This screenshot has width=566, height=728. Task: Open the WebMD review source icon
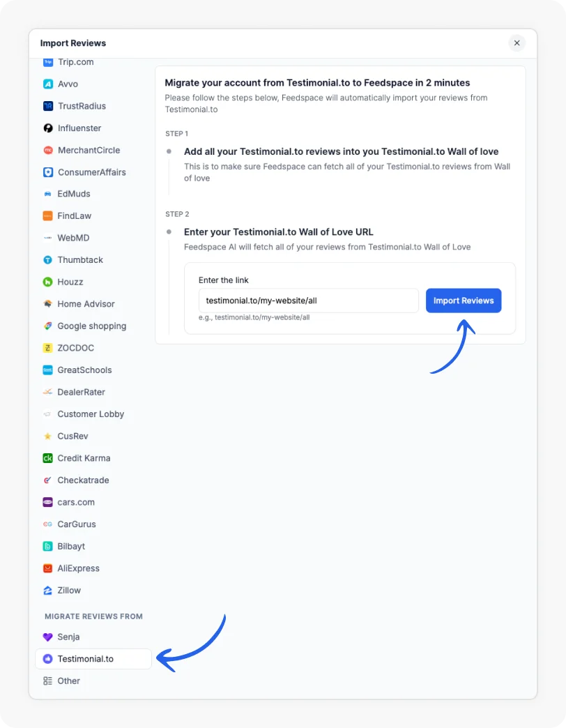click(x=47, y=238)
